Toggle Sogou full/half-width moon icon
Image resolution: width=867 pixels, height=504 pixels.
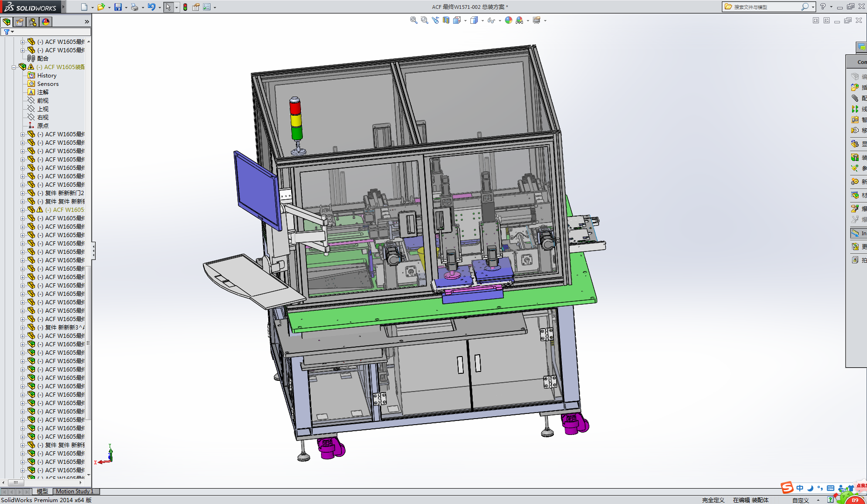click(x=810, y=488)
